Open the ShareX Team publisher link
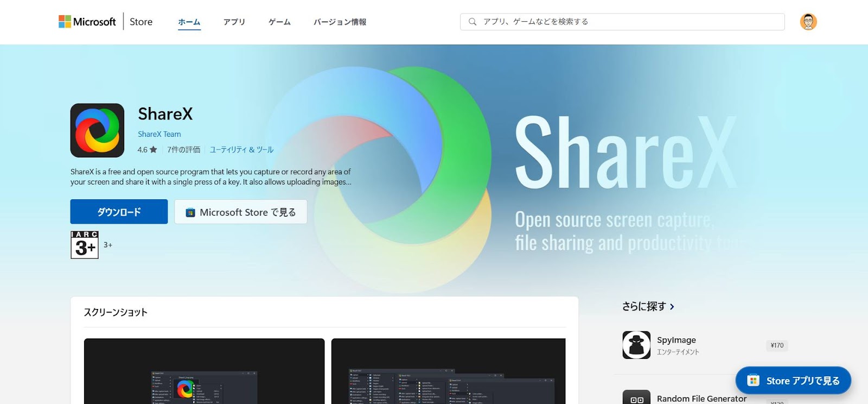868x404 pixels. [x=159, y=134]
